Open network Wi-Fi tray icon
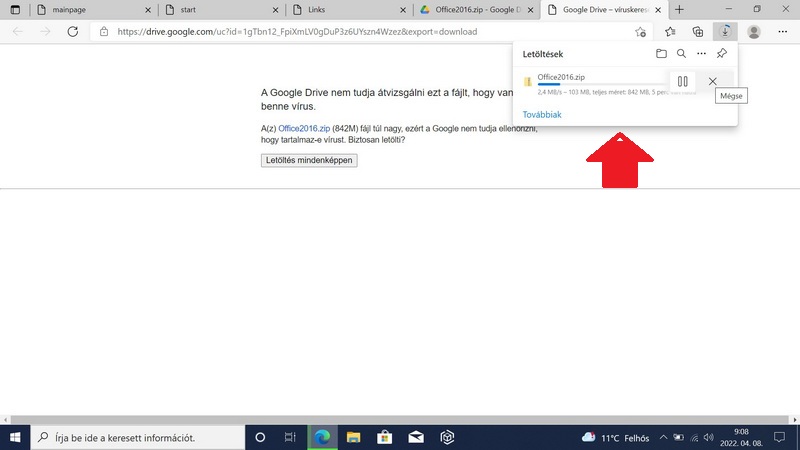This screenshot has height=450, width=800. [694, 437]
